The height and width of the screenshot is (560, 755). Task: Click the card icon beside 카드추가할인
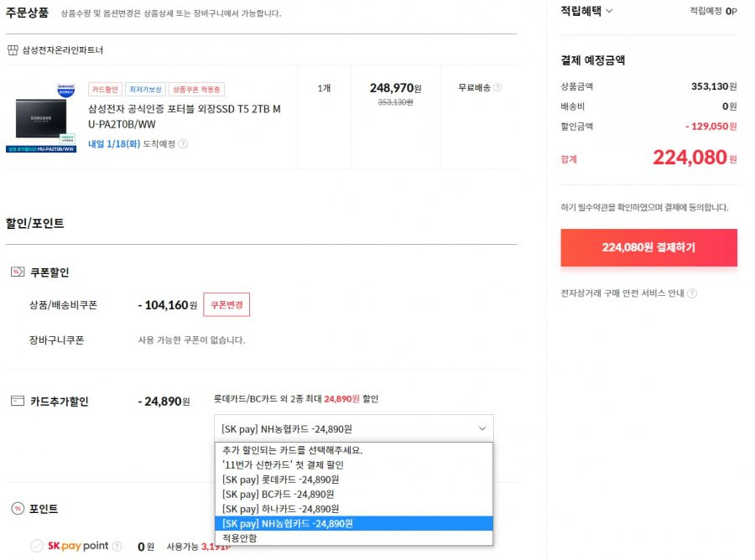coord(18,401)
